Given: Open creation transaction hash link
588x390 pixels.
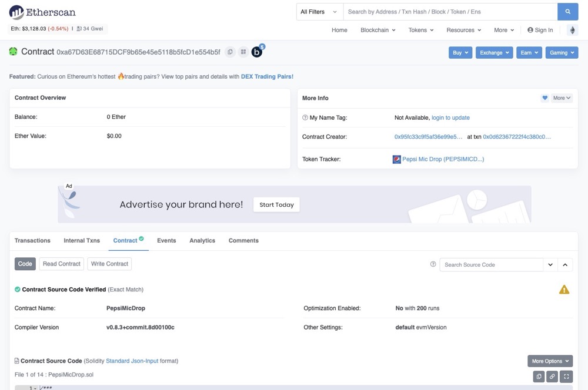Looking at the screenshot, I should click(517, 137).
